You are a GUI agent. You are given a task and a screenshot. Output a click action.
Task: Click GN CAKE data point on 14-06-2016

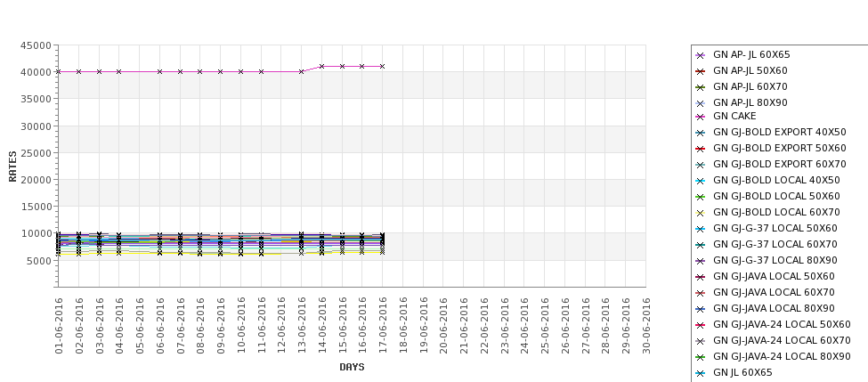(321, 66)
